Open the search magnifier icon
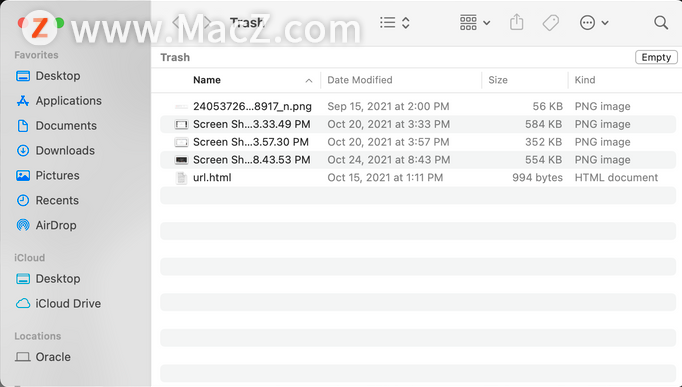Viewport: 682px width, 387px height. point(661,23)
